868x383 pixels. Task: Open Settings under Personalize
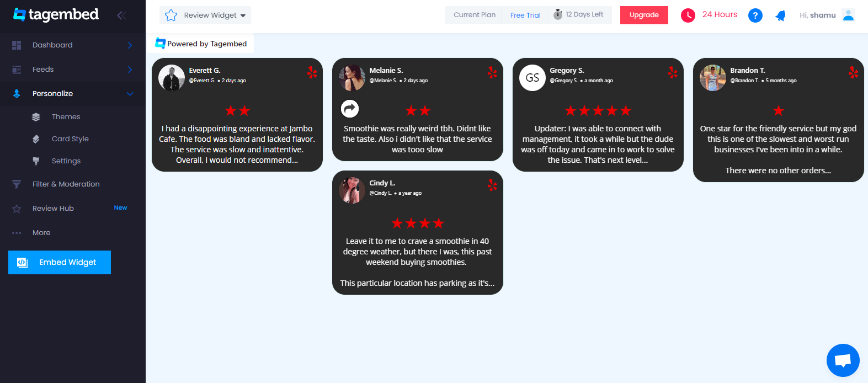(x=66, y=161)
